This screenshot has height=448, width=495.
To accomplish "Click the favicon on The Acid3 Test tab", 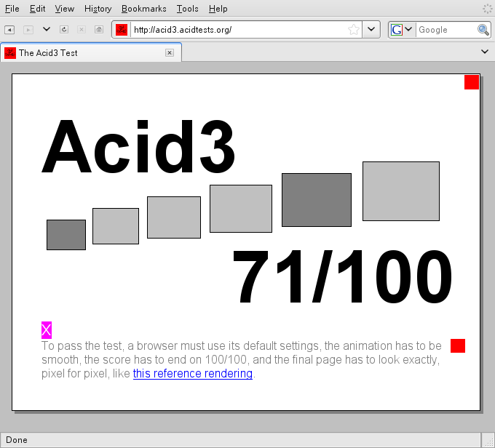I will [x=10, y=53].
